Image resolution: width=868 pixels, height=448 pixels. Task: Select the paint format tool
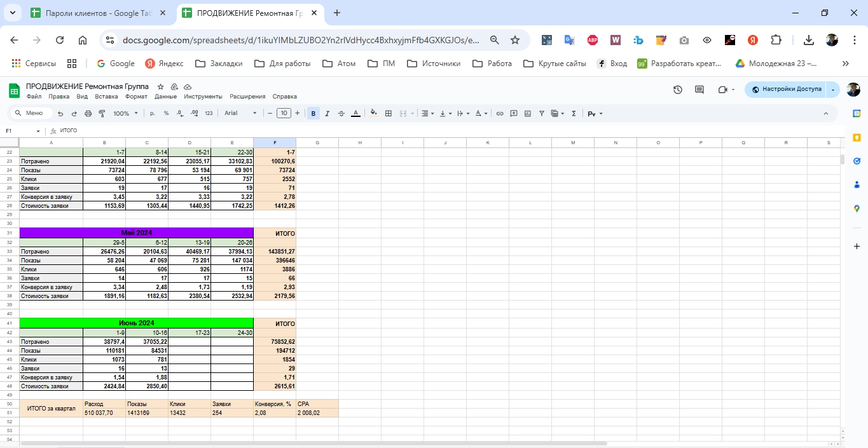coord(102,114)
